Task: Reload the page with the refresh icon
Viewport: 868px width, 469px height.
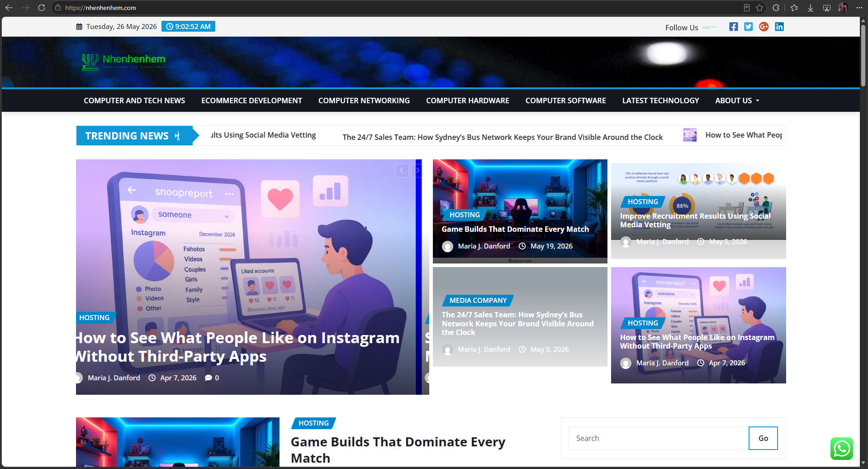Action: (x=42, y=8)
